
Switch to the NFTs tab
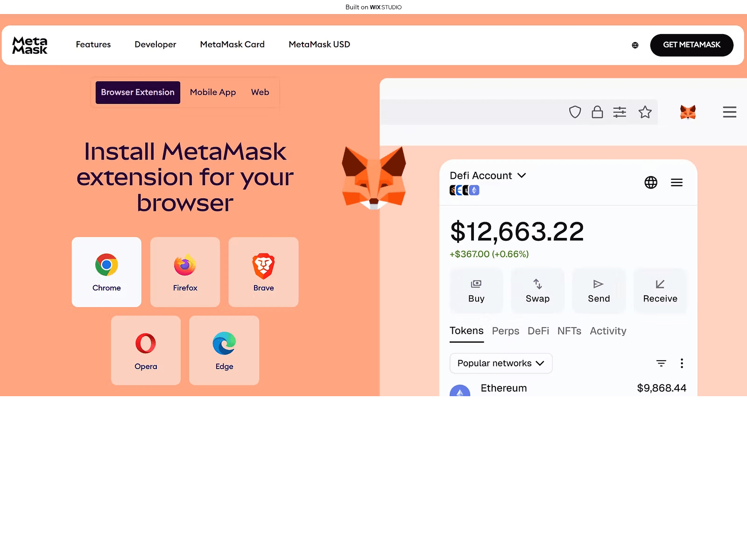569,331
